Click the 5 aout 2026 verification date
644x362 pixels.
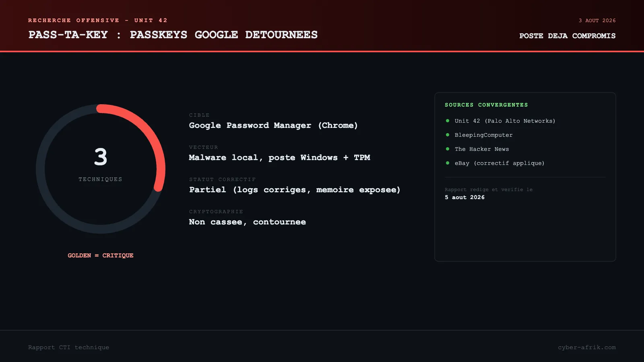coord(464,197)
